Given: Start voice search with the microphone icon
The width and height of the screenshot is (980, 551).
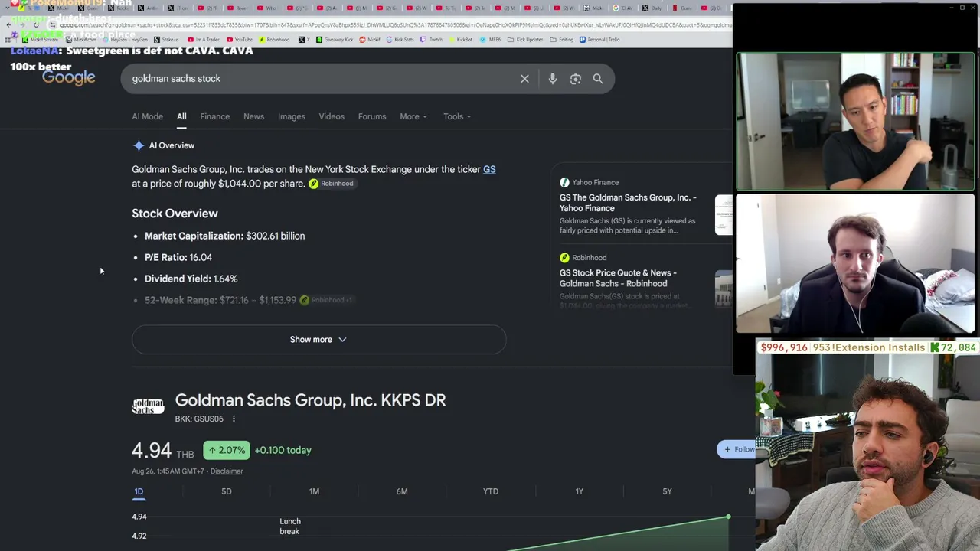Looking at the screenshot, I should [x=552, y=79].
